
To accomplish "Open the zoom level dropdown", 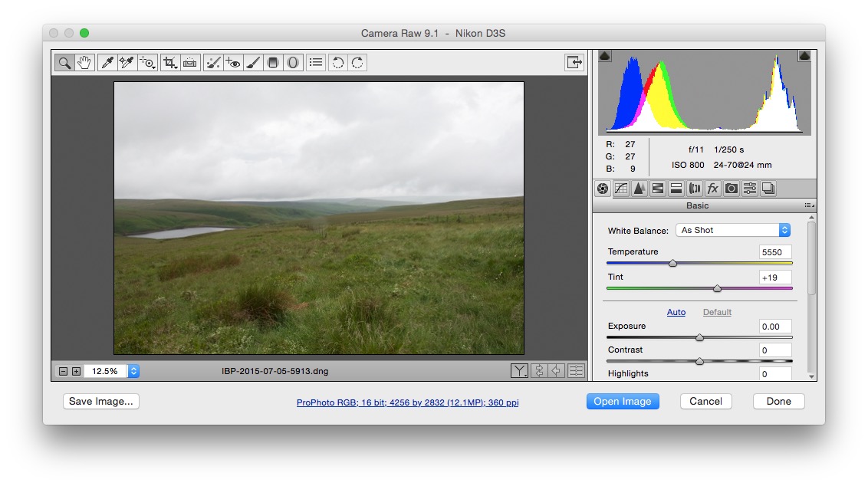I will (x=133, y=371).
